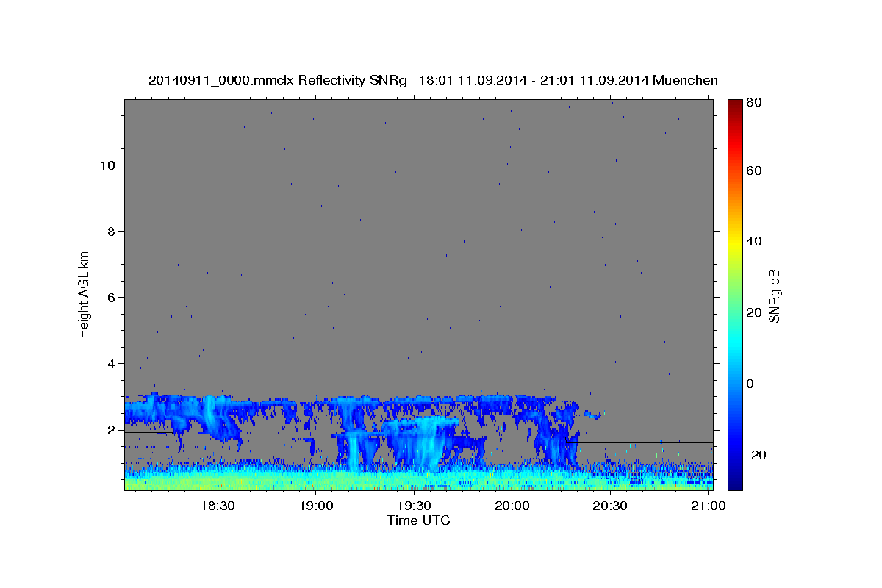The image size is (882, 588).
Task: Click the 20:30 time tick label
Action: 609,506
